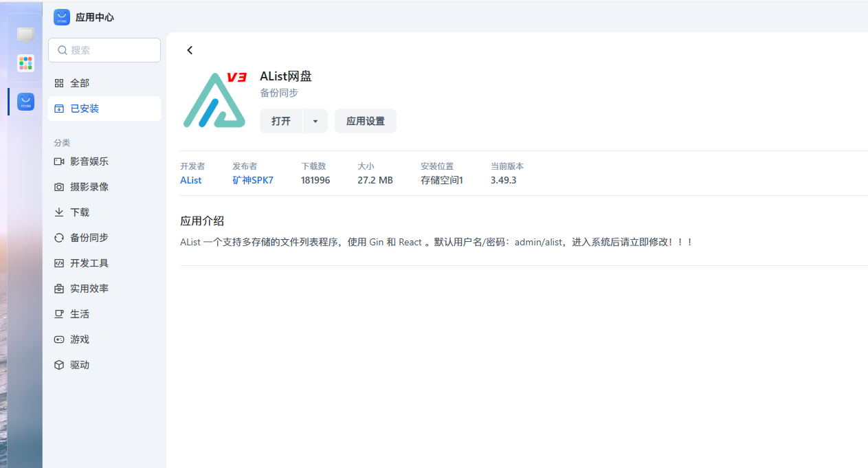Click the 分类 section header
868x468 pixels.
pos(62,142)
